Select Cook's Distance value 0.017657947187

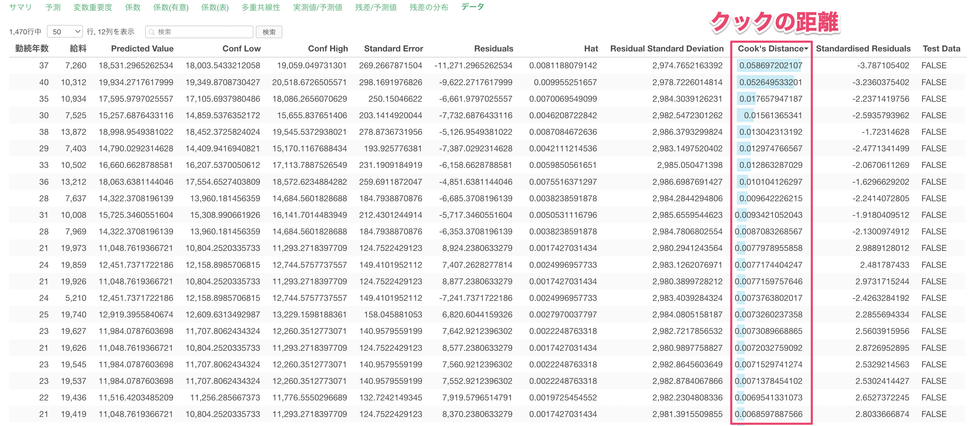point(771,99)
